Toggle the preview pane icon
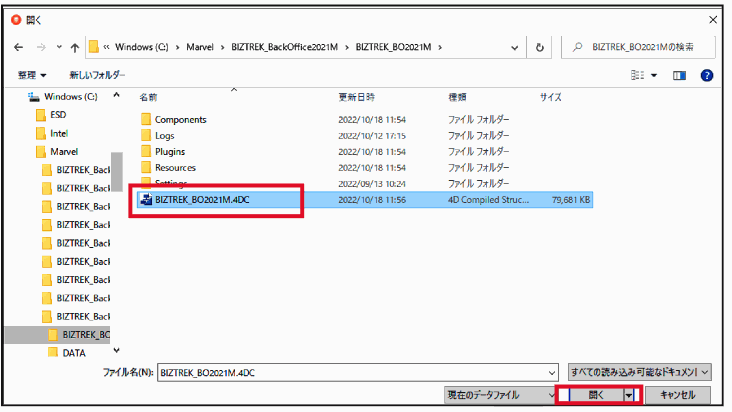Viewport: 732px width, 412px height. (679, 75)
